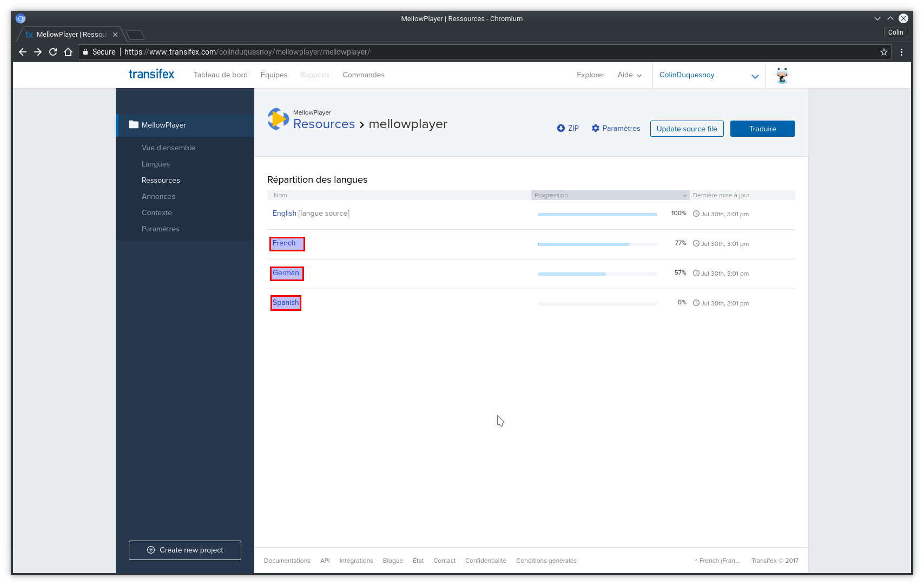Select Contexte in sidebar
This screenshot has width=924, height=586.
pyautogui.click(x=157, y=212)
